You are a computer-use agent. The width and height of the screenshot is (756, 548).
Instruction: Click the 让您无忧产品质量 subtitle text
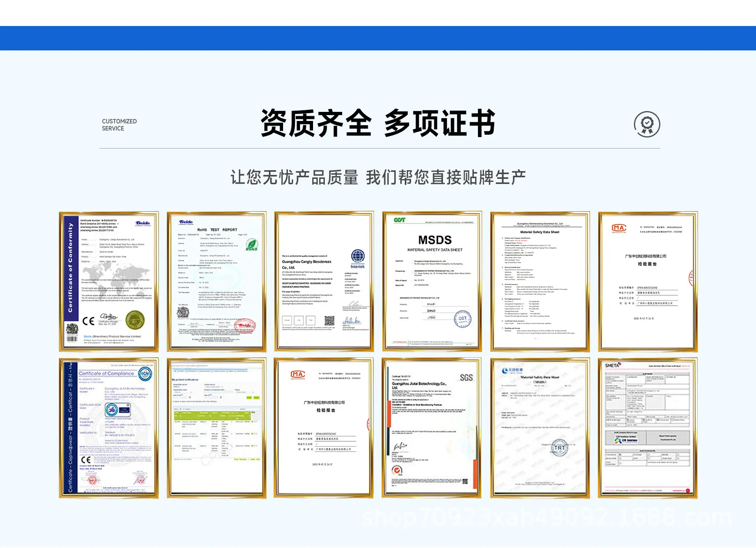coord(295,177)
